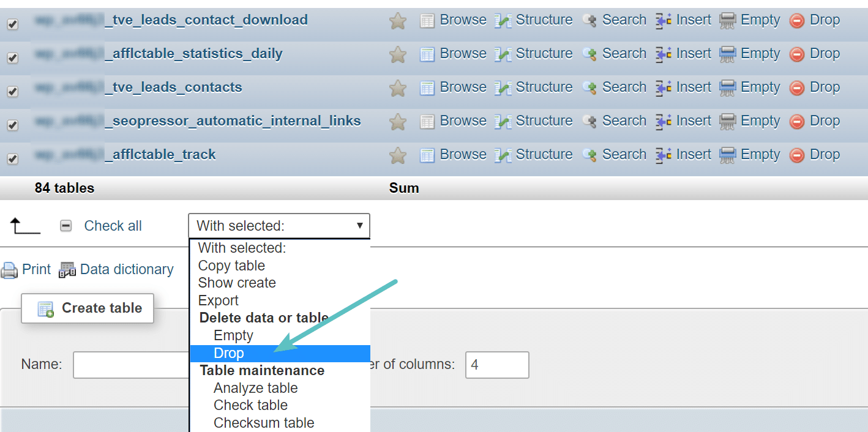Uncheck the seopressor_automatic_internal_links checkbox
This screenshot has width=868, height=432.
pyautogui.click(x=12, y=125)
